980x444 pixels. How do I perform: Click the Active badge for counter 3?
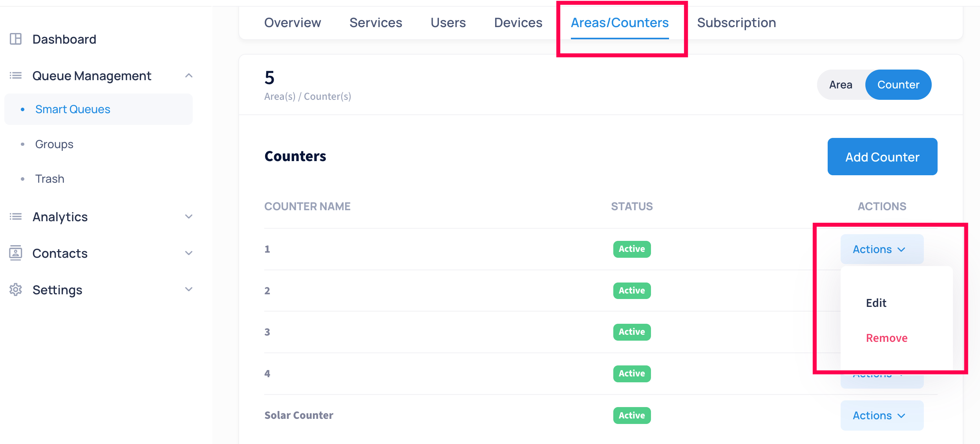(632, 332)
